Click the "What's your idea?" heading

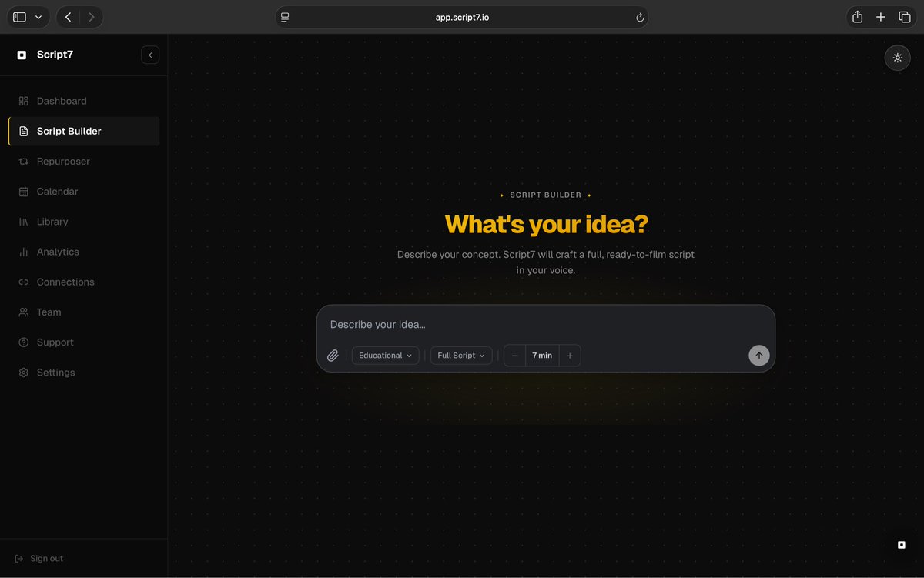click(547, 224)
